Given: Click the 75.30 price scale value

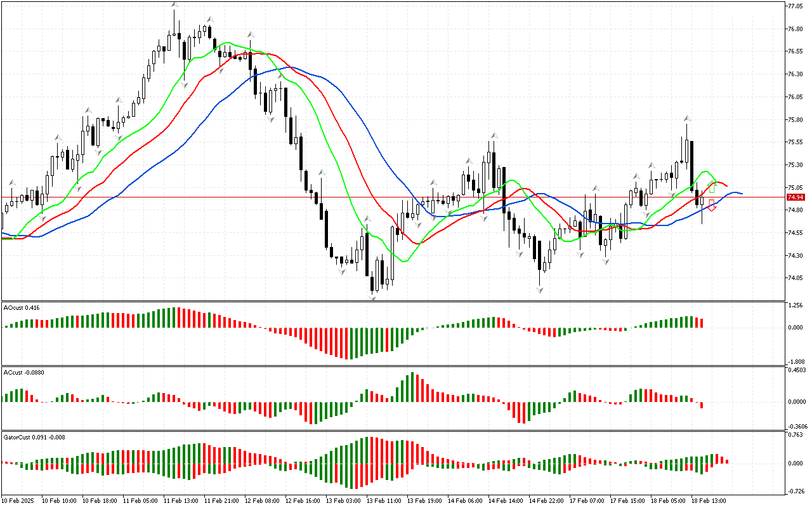Looking at the screenshot, I should [796, 165].
